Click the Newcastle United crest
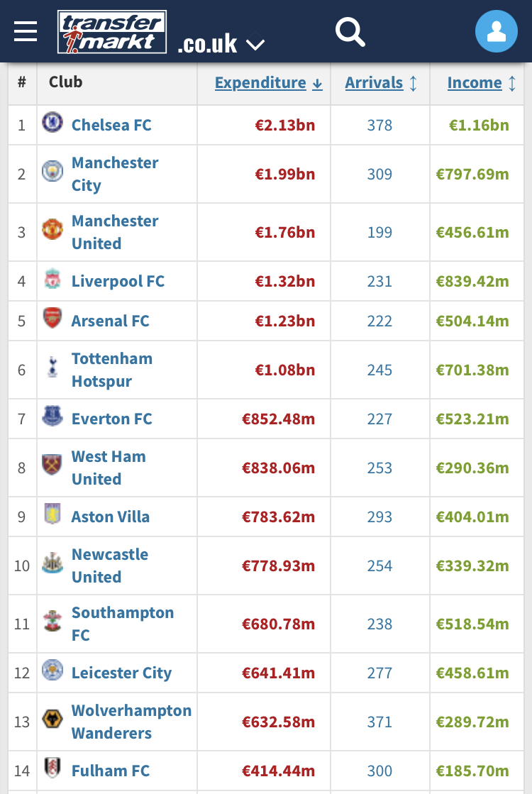 point(52,563)
